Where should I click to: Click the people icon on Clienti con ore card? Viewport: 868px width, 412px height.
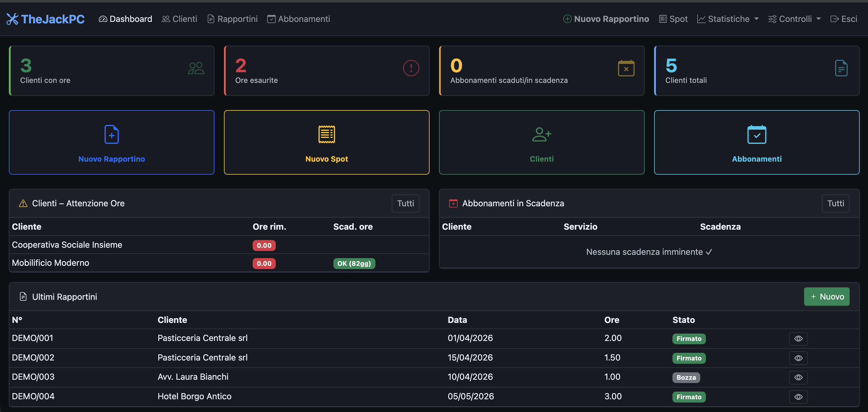pos(196,68)
